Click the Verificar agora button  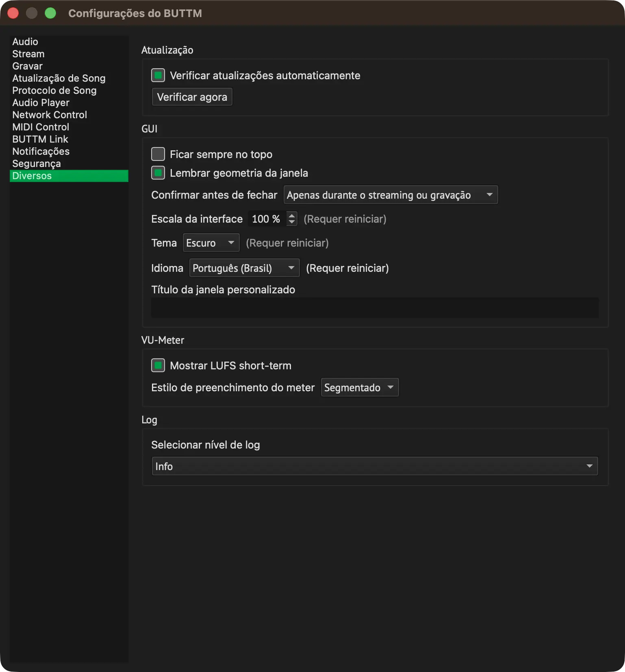coord(192,97)
